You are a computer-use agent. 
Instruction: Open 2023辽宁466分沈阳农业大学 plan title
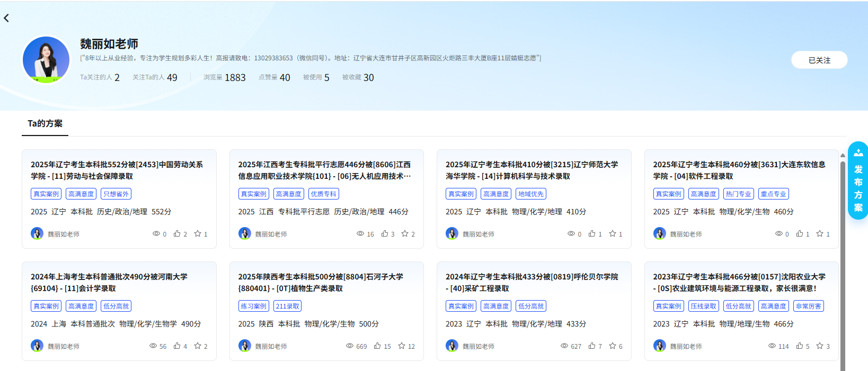(739, 283)
